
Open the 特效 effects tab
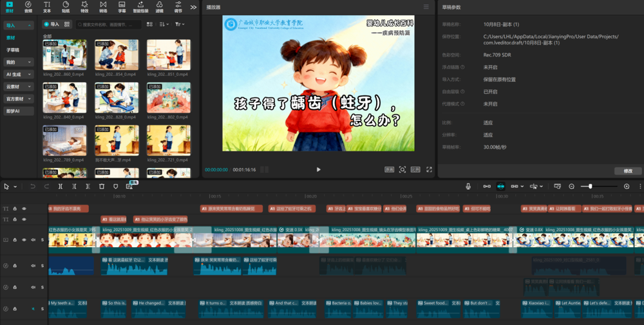pyautogui.click(x=84, y=7)
